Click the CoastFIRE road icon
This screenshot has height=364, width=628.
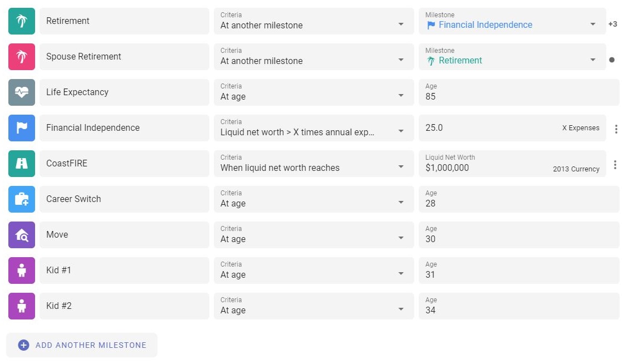tap(22, 164)
